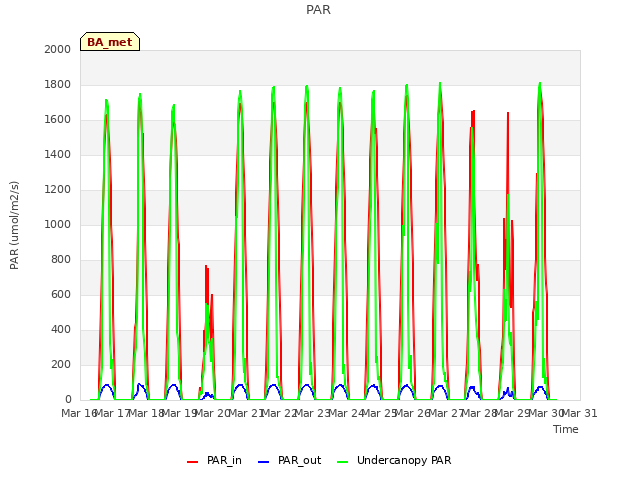Click the 1200 y-axis label
The width and height of the screenshot is (640, 480).
[58, 189]
